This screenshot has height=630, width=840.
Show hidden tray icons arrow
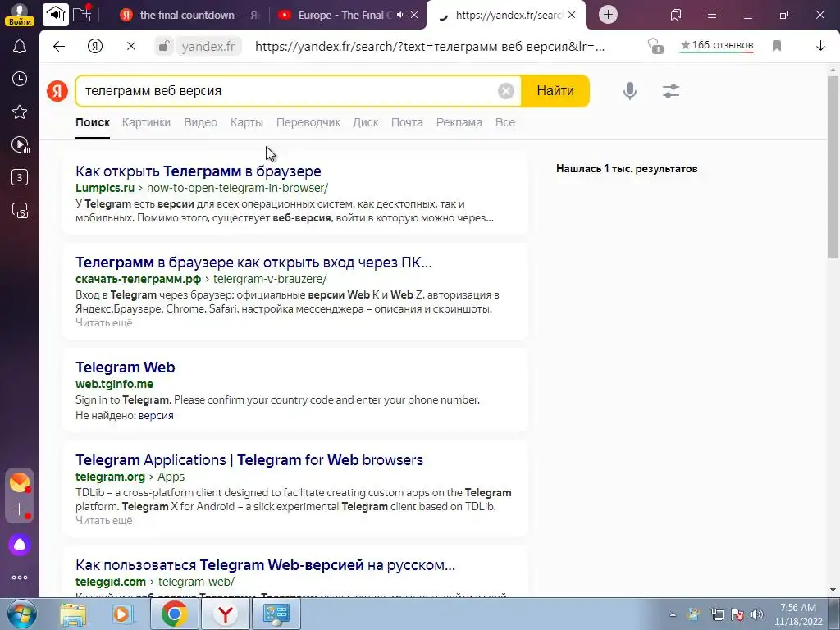[673, 614]
